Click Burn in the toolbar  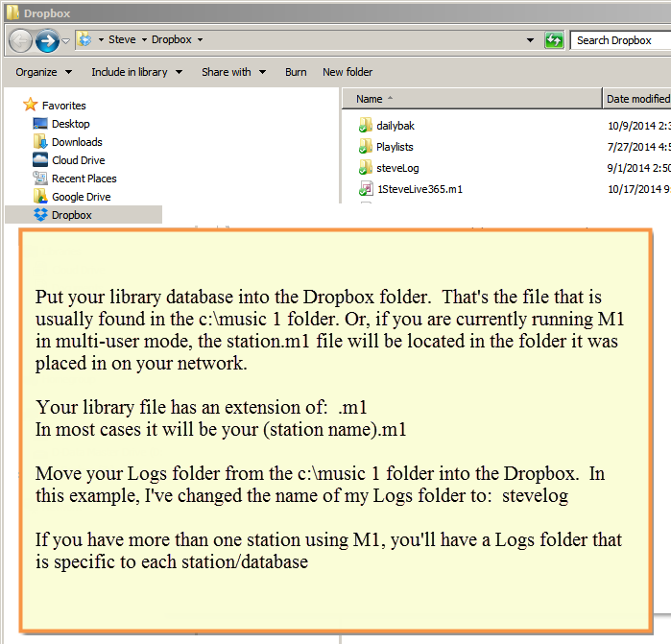[296, 72]
